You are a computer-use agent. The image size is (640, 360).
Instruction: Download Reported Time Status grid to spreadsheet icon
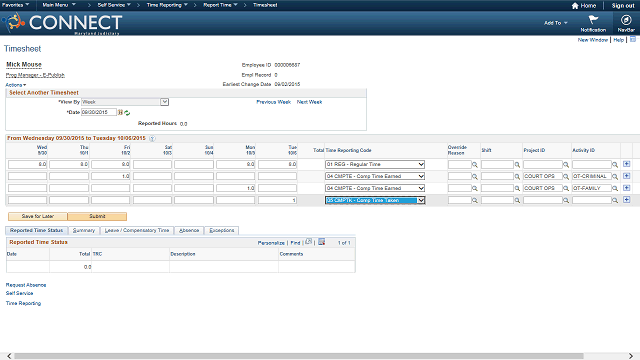point(322,242)
